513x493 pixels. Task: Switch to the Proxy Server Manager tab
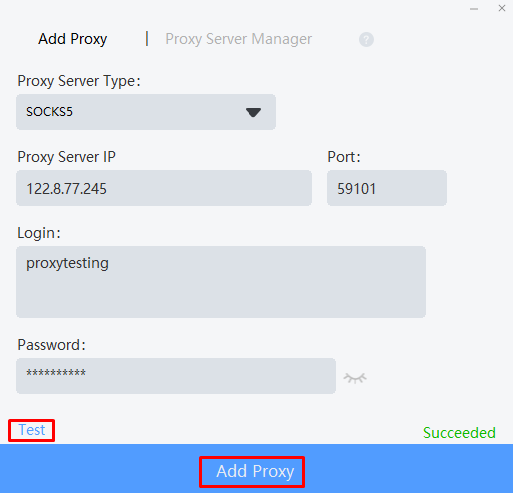239,39
